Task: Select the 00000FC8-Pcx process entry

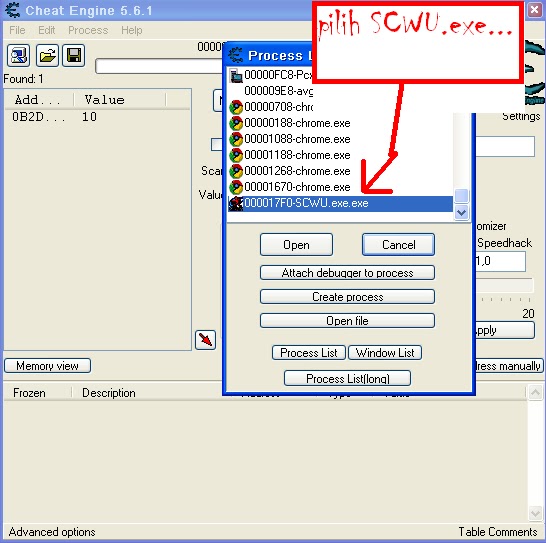Action: coord(271,75)
